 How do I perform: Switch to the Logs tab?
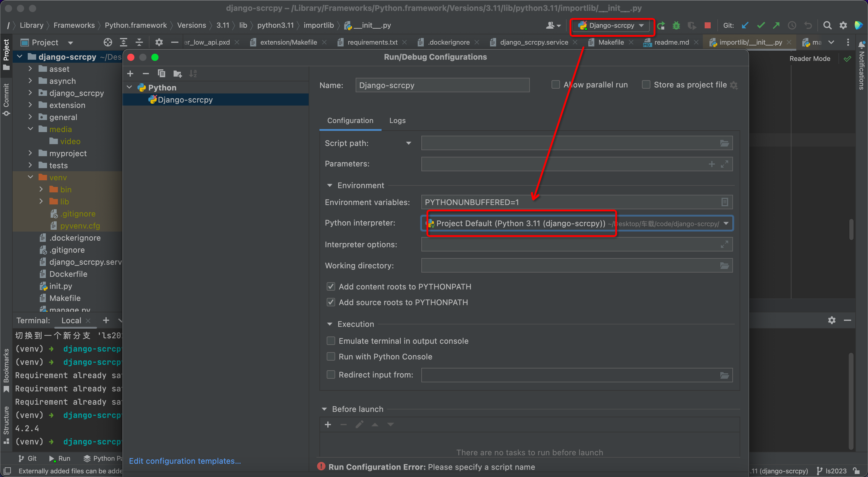pos(397,121)
